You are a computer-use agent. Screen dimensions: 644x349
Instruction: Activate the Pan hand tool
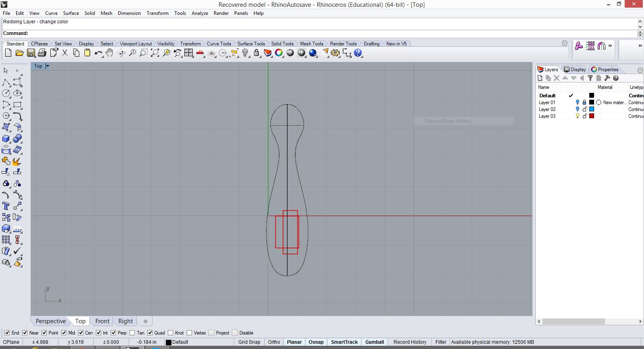[109, 53]
